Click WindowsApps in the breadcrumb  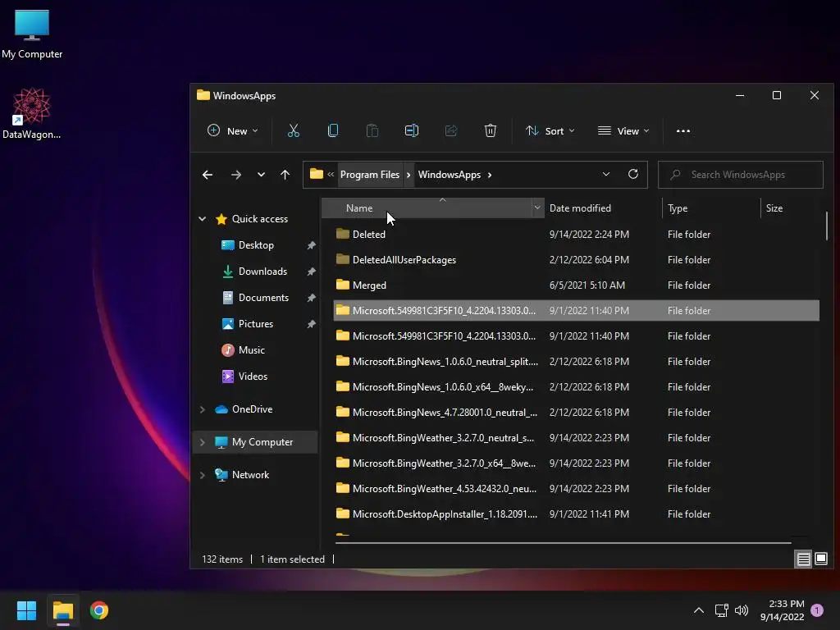click(450, 175)
